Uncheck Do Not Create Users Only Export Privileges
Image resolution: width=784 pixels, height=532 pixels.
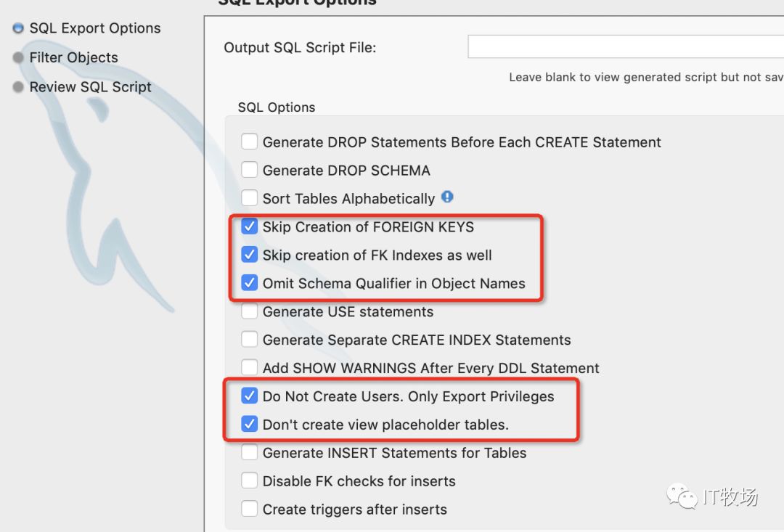tap(250, 396)
